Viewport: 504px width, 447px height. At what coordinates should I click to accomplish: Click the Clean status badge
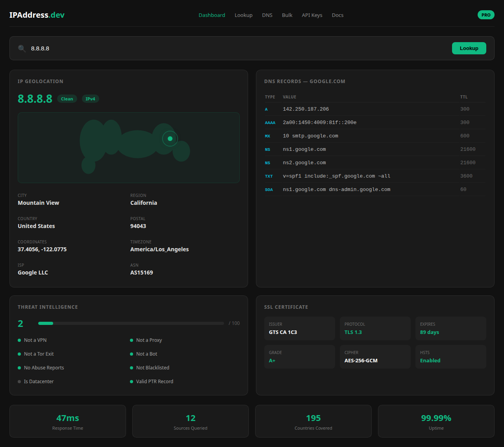(x=67, y=99)
